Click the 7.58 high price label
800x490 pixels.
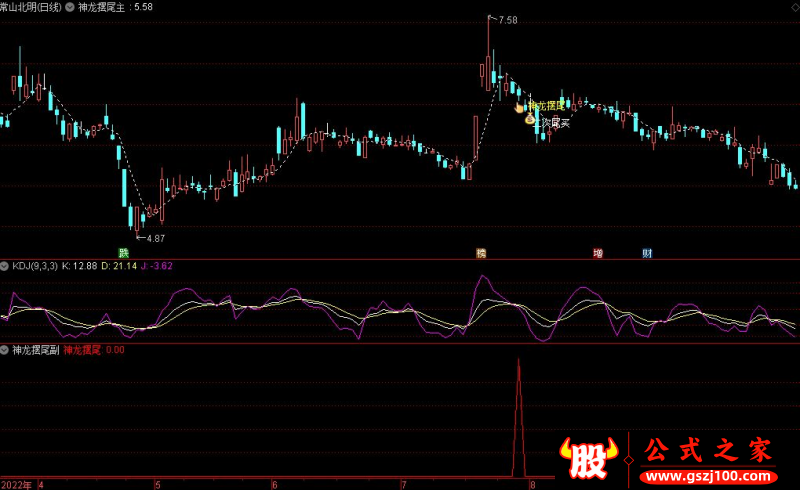tap(508, 20)
